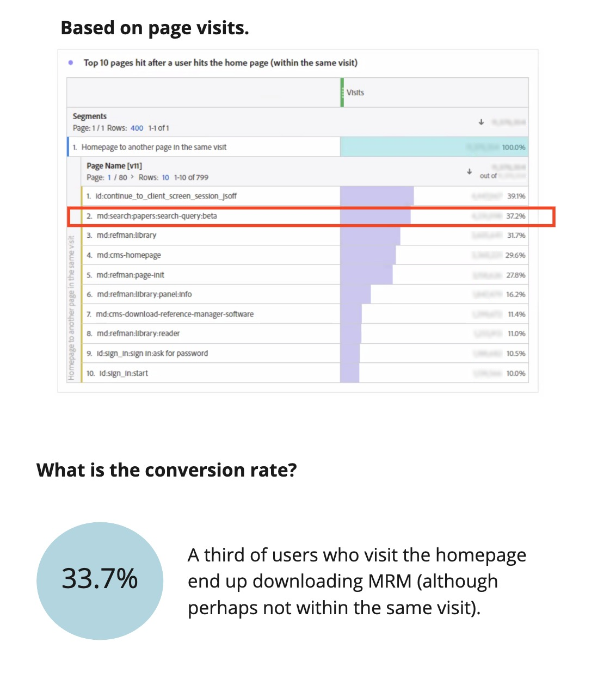Click the md:cms-homepage row
The height and width of the screenshot is (698, 616).
(128, 255)
